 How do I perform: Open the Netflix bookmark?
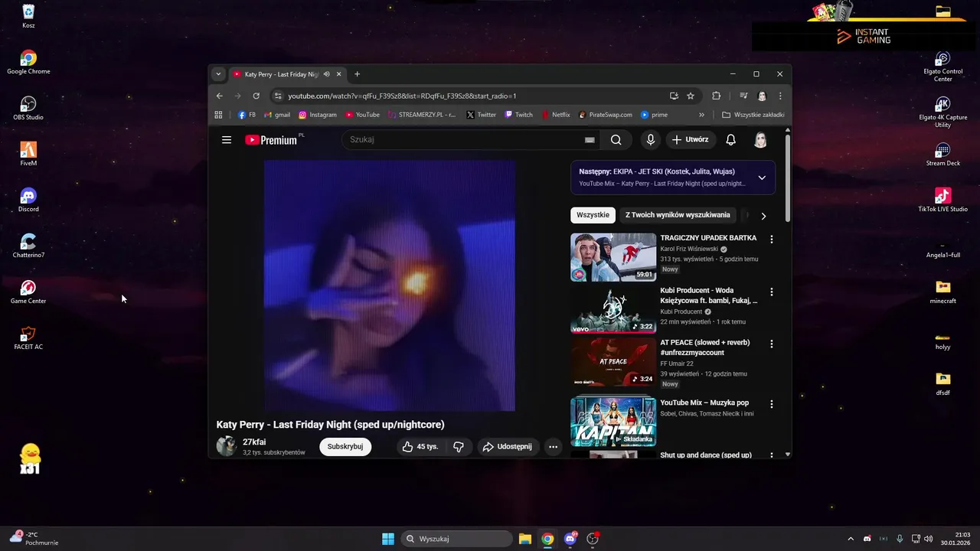tap(556, 115)
